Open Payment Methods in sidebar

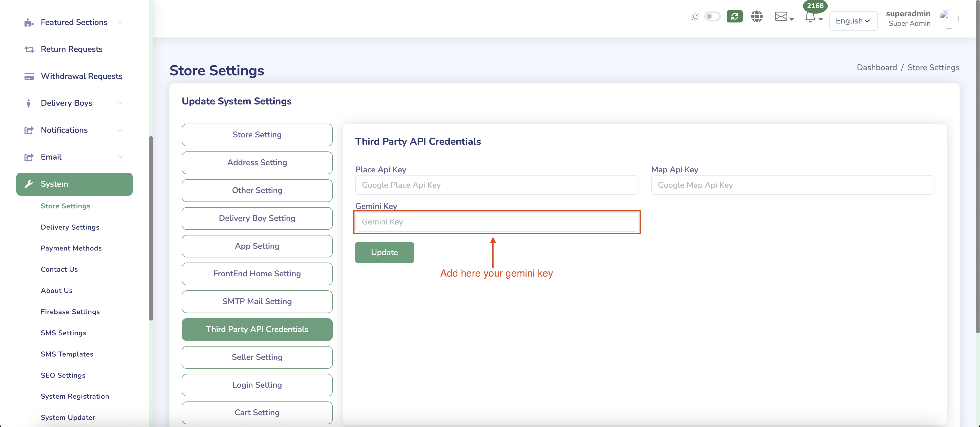71,248
